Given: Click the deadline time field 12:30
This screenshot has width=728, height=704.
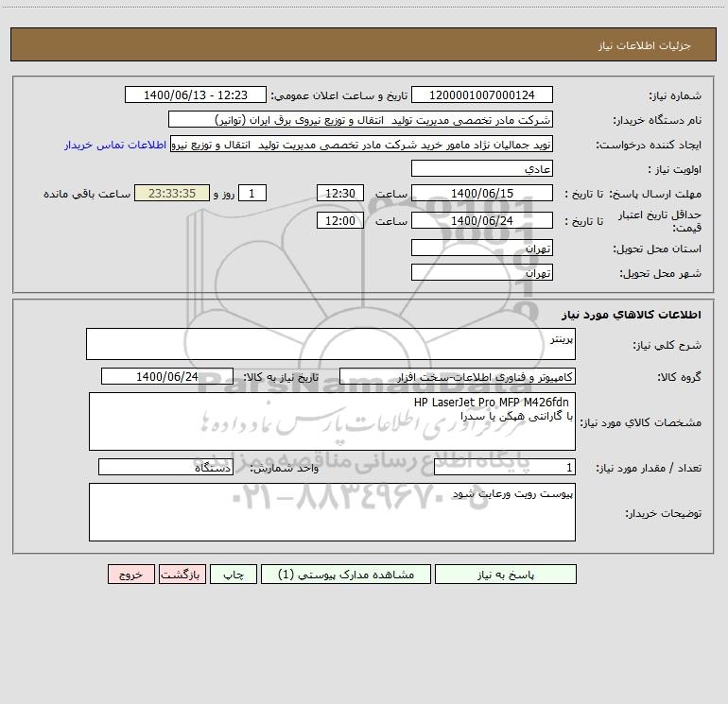Looking at the screenshot, I should click(x=339, y=193).
